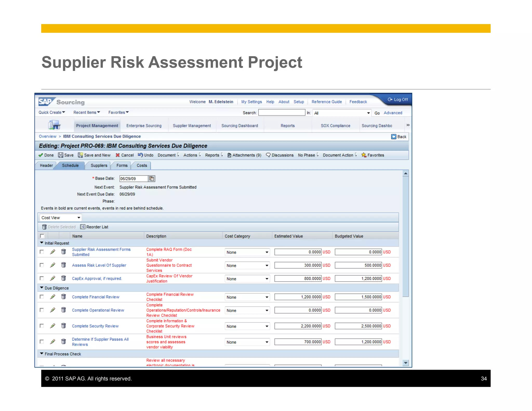Screen dimensions: 532x411
Task: Click the Log Off icon
Action: tap(390, 100)
